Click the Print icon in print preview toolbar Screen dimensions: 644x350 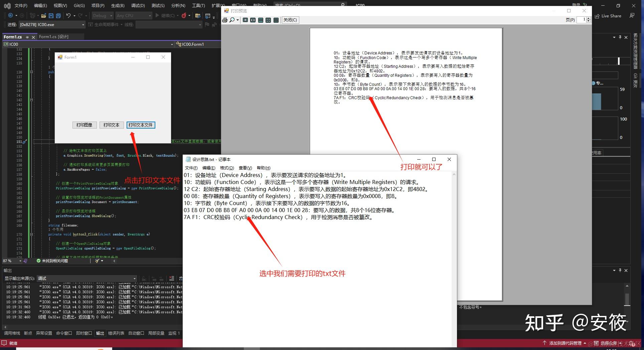tap(224, 20)
